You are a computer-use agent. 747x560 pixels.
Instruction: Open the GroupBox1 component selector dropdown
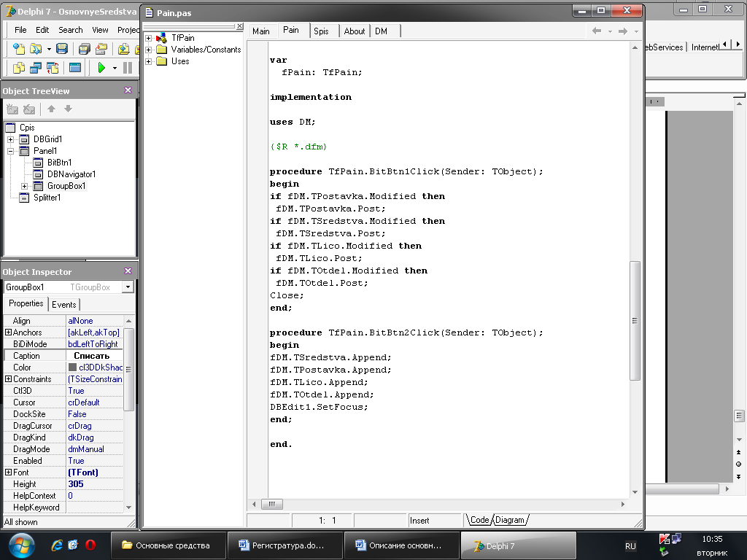click(127, 287)
